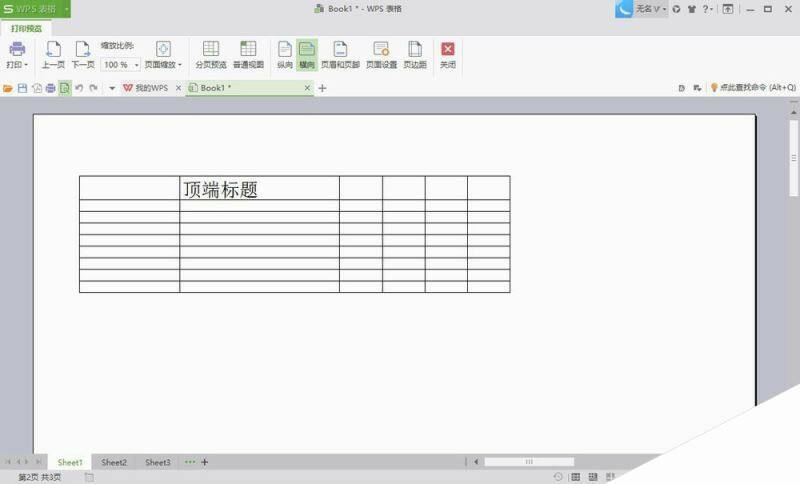This screenshot has width=800, height=484.
Task: Click the status bar icon beside page count
Action: [89, 477]
